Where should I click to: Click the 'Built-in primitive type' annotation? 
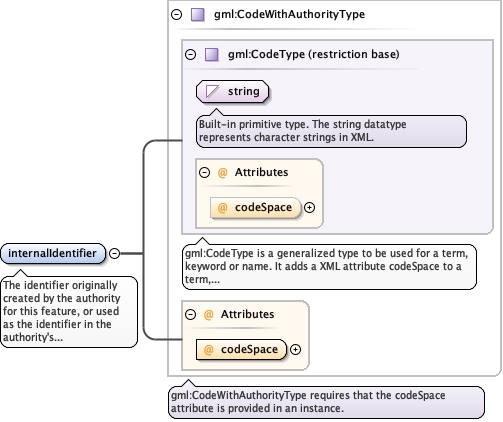[331, 131]
